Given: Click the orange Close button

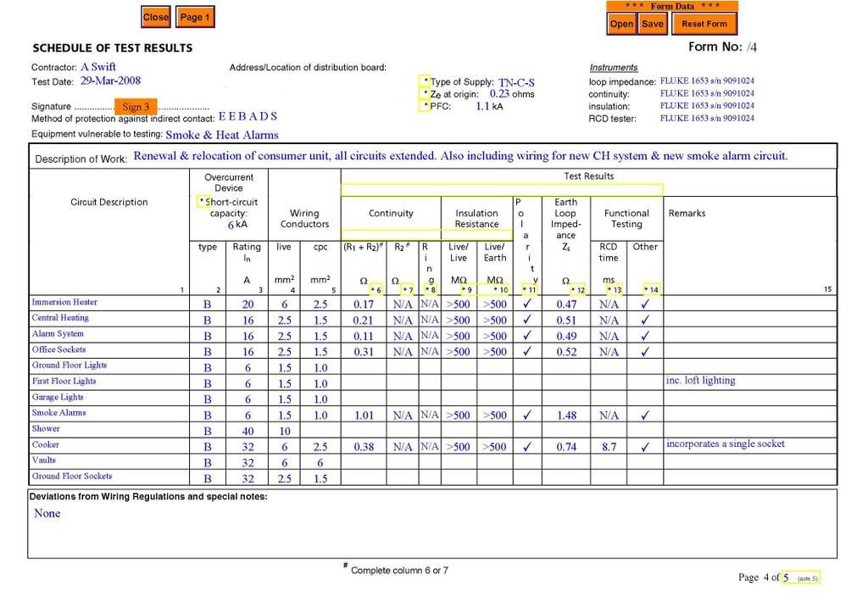Looking at the screenshot, I should tap(156, 17).
